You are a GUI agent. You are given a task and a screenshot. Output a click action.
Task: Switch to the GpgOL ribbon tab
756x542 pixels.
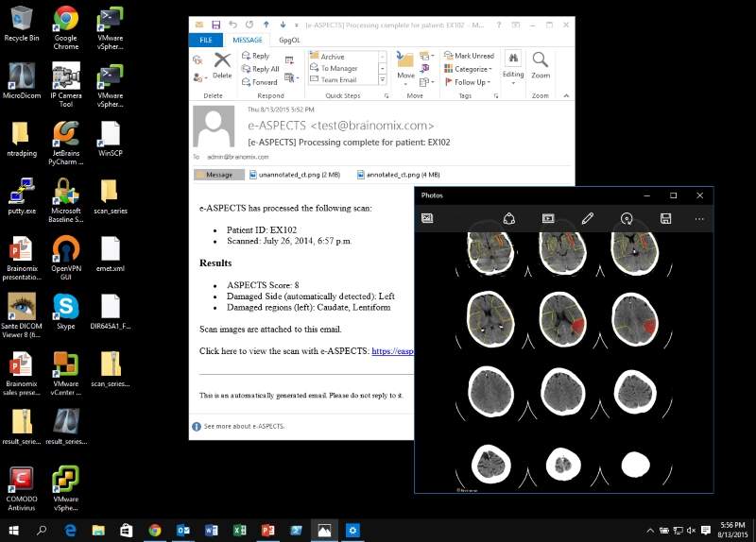coord(289,41)
